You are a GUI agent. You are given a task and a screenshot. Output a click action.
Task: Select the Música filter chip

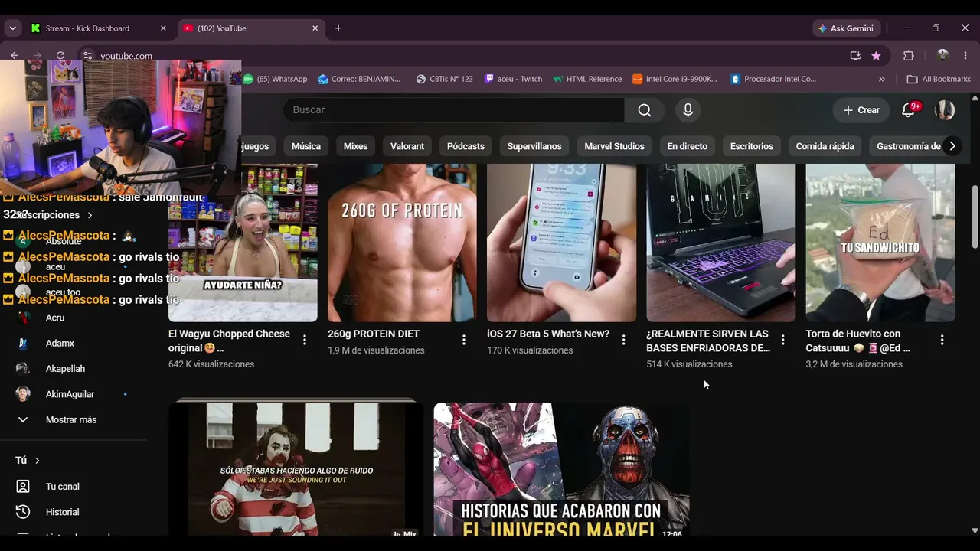coord(306,146)
